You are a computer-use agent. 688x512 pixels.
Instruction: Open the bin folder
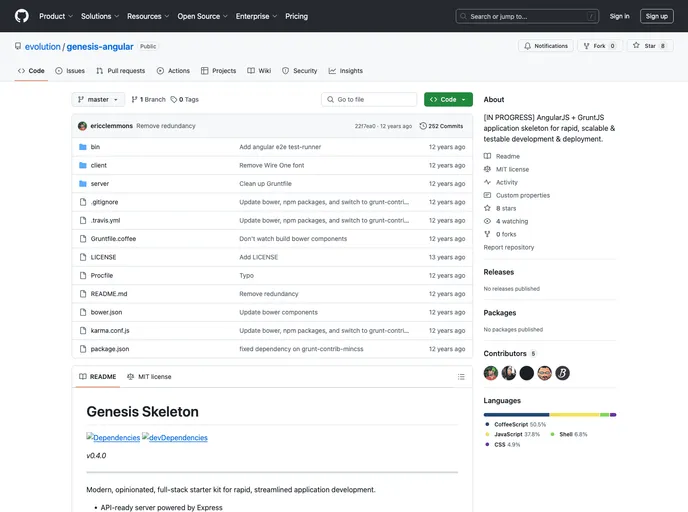pyautogui.click(x=95, y=147)
